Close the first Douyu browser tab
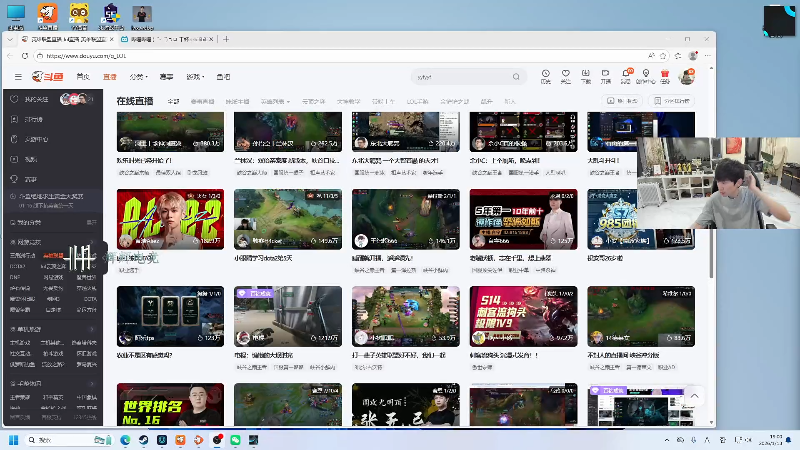This screenshot has width=800, height=450. point(112,39)
